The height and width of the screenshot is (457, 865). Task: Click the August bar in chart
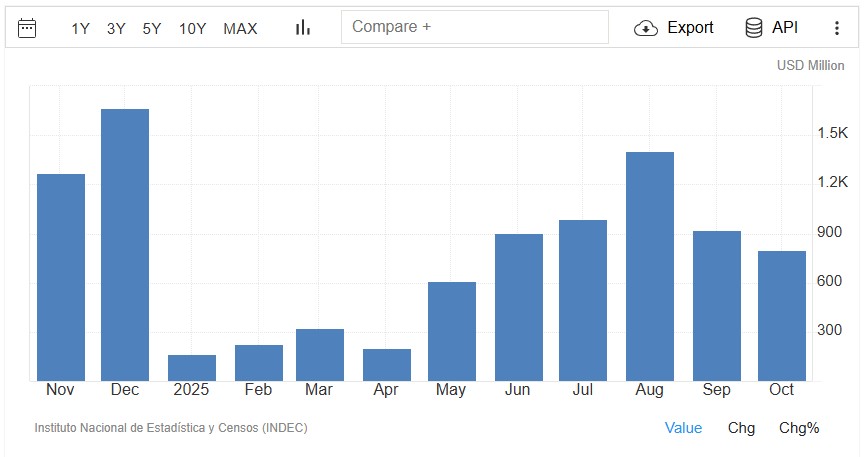649,266
